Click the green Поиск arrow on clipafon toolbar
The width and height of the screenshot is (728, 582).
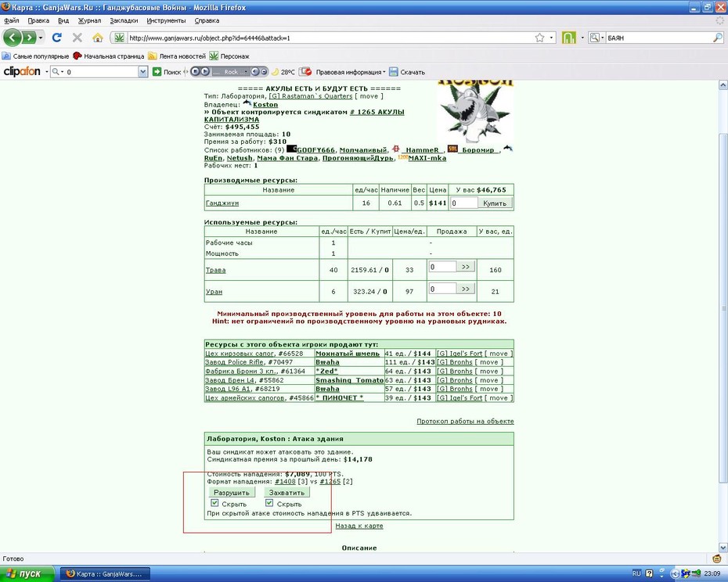pyautogui.click(x=157, y=71)
